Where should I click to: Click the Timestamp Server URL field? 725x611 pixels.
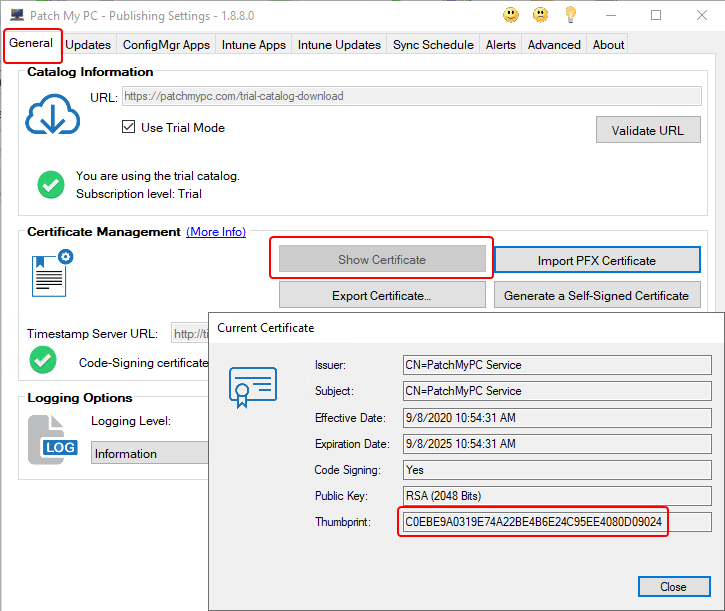(190, 333)
